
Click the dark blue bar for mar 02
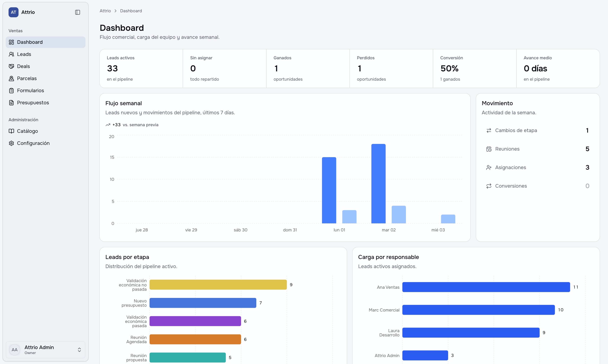click(x=379, y=184)
